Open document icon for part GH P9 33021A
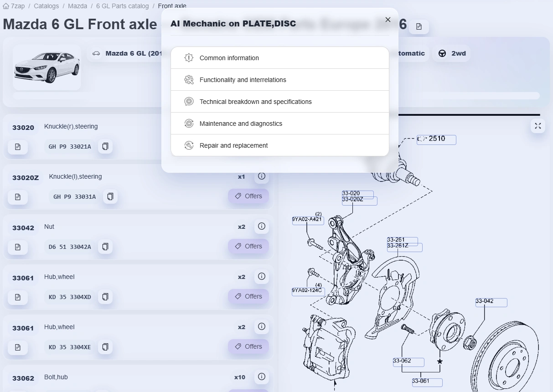This screenshot has height=392, width=553. coord(18,147)
